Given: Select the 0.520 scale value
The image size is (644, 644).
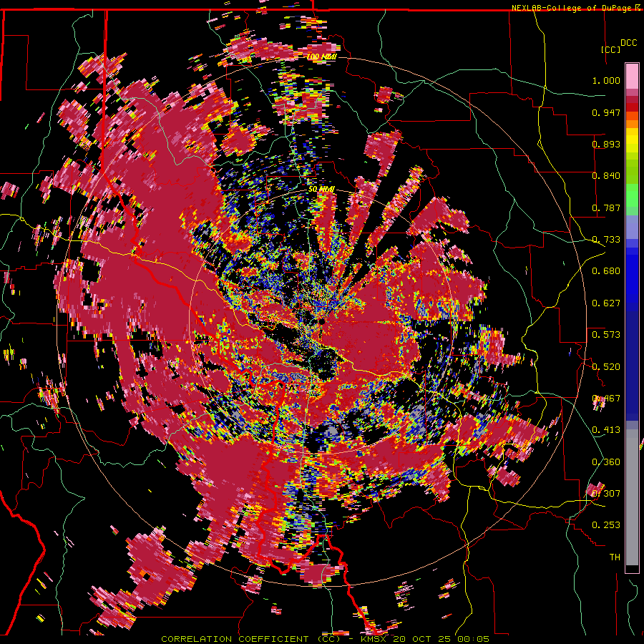Looking at the screenshot, I should pyautogui.click(x=606, y=367).
